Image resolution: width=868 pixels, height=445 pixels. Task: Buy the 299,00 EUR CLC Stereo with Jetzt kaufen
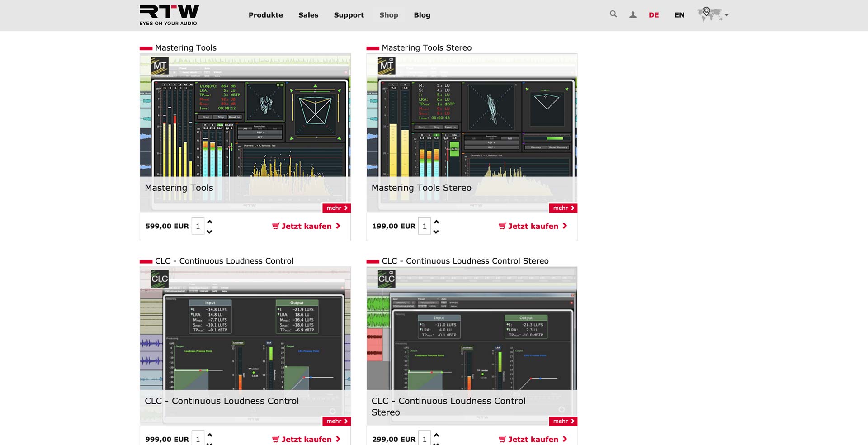(x=533, y=439)
